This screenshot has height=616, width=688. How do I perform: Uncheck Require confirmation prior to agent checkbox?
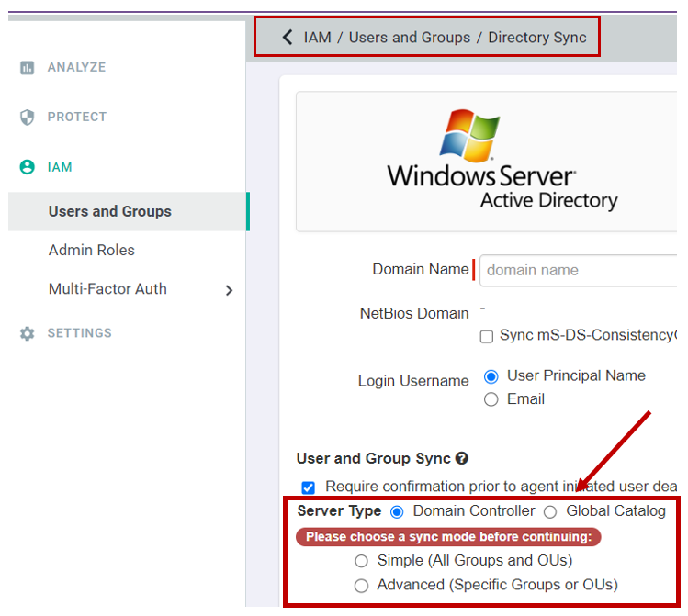coord(309,487)
